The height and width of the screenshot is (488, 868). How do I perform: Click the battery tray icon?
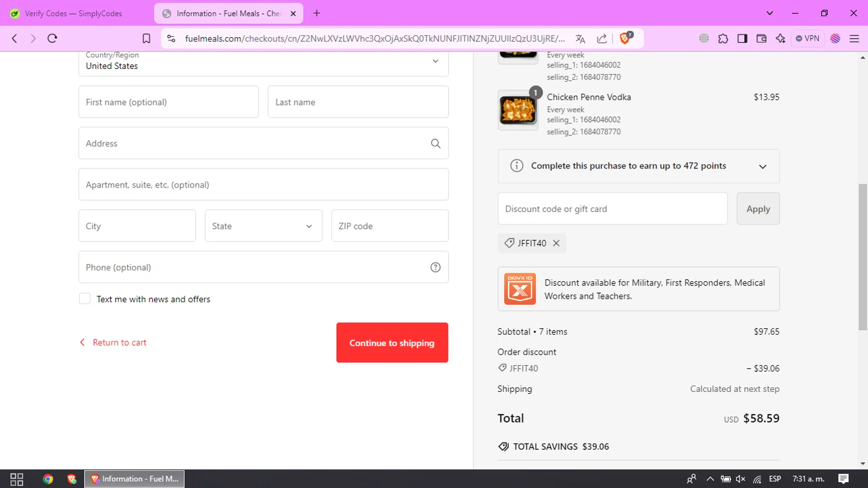(725, 479)
